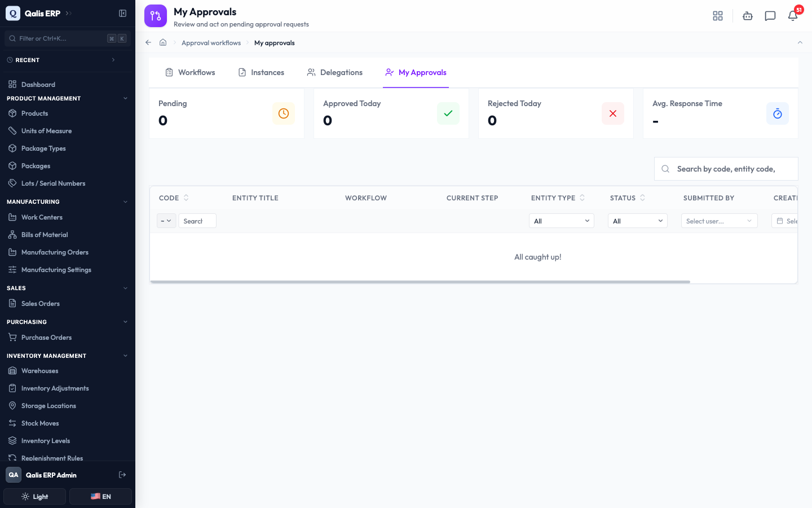Click the Pending clock icon
812x508 pixels.
coord(284,113)
